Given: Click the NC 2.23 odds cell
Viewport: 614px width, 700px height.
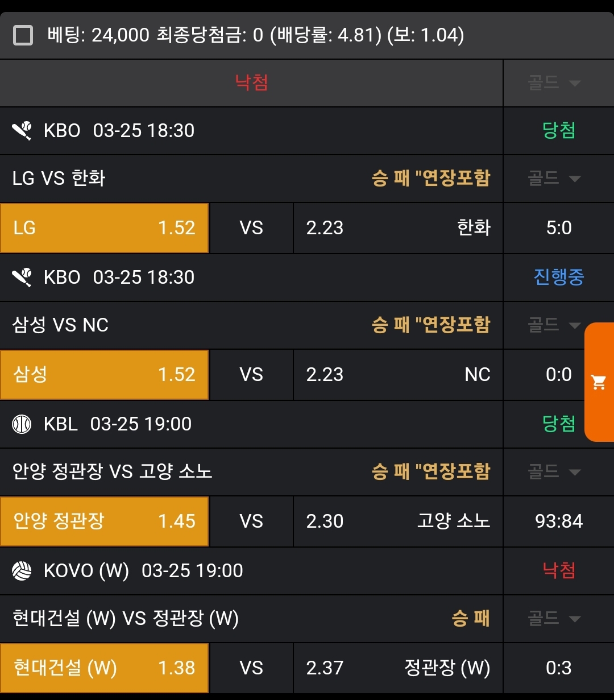Looking at the screenshot, I should click(x=398, y=375).
